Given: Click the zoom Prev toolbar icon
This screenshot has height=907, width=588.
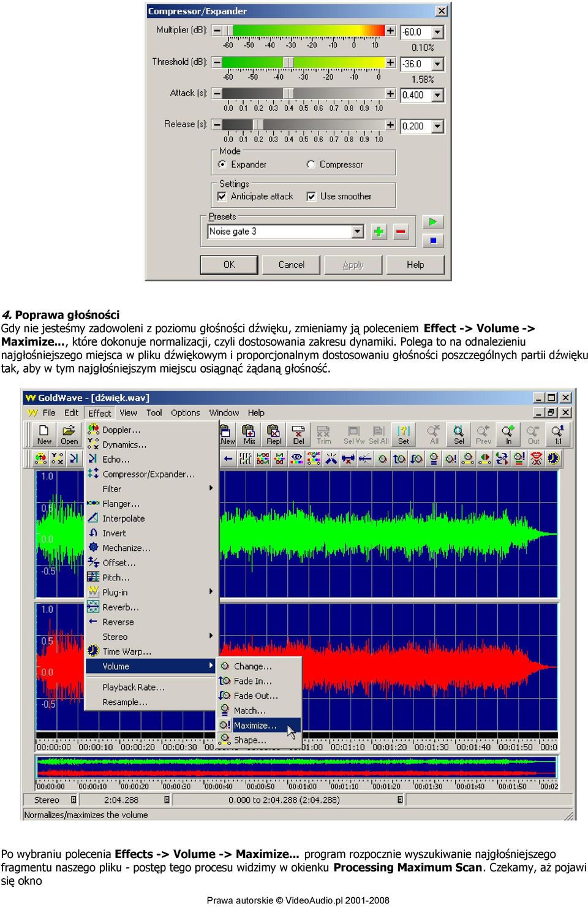Looking at the screenshot, I should click(483, 435).
